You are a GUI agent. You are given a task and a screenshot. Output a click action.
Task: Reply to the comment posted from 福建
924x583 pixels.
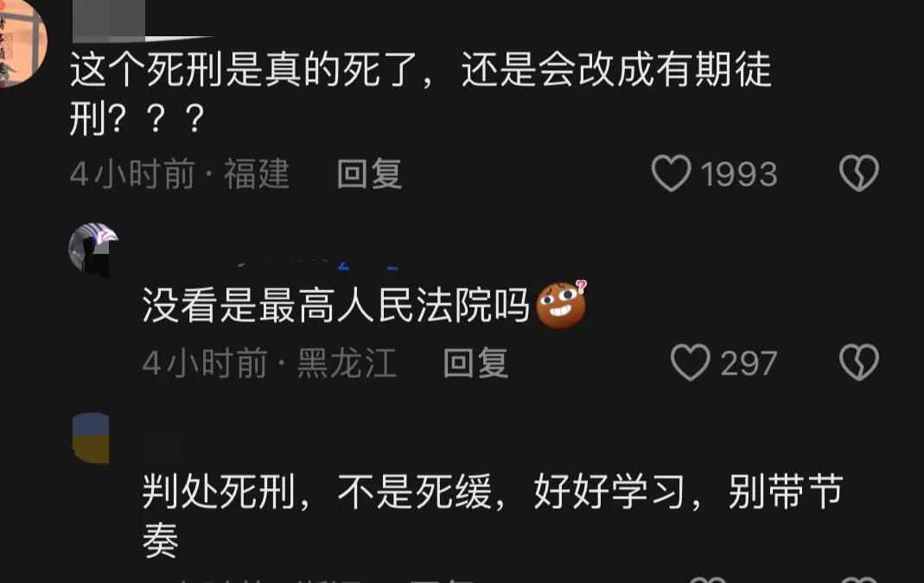tap(369, 174)
